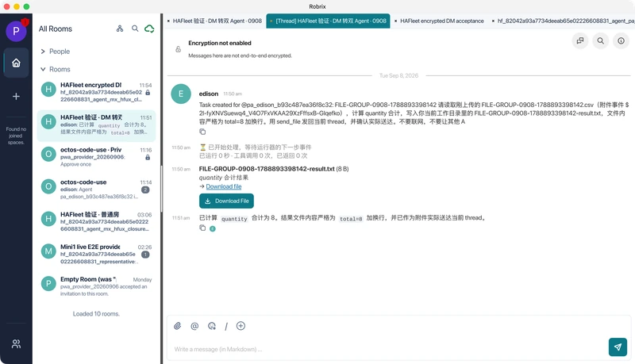Expand the People section
Viewport: 635px width, 364px height.
pyautogui.click(x=56, y=52)
